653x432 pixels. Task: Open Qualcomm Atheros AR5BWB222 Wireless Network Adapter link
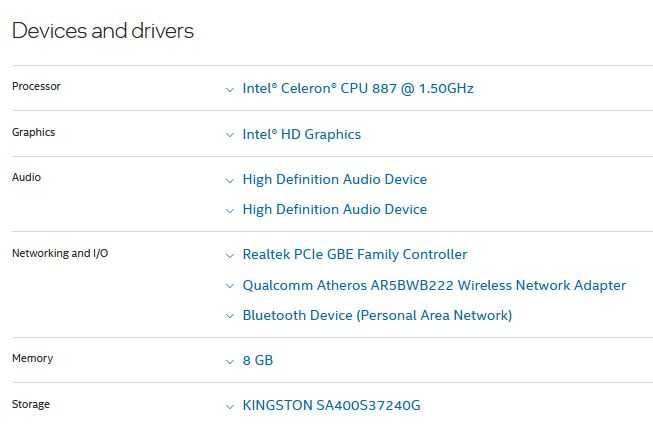coord(434,285)
